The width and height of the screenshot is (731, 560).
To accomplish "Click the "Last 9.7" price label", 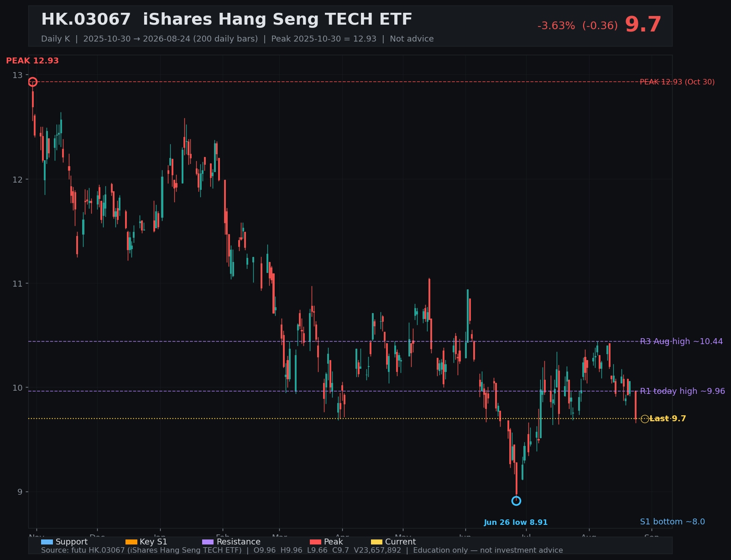I will [668, 419].
